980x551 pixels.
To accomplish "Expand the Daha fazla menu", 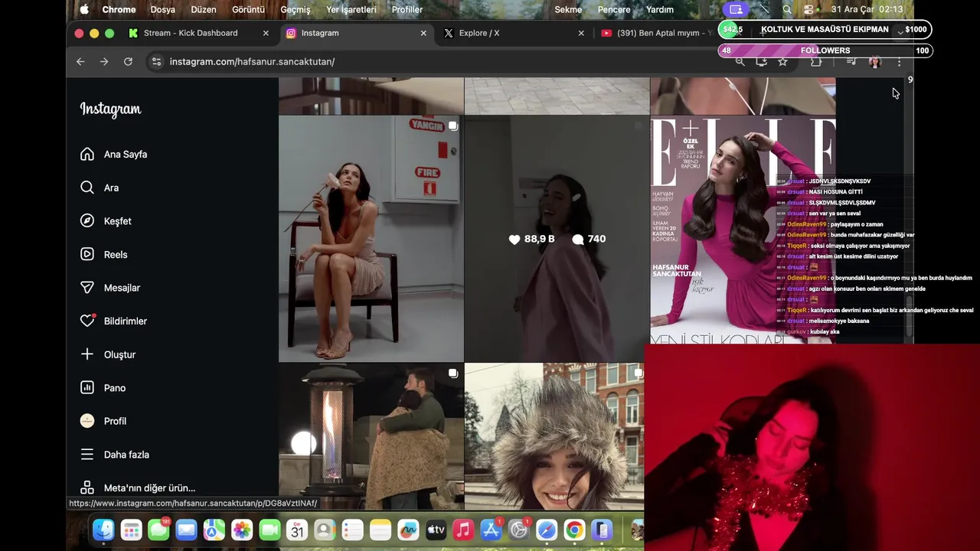I will [x=115, y=455].
